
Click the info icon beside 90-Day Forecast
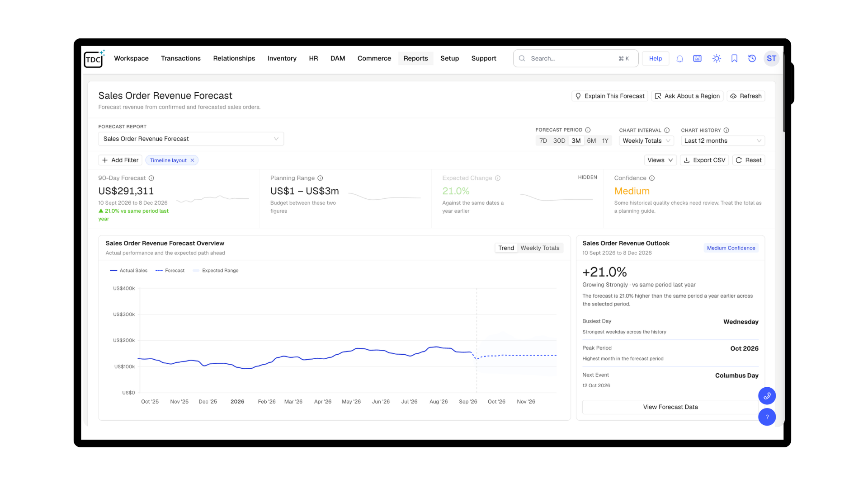(x=151, y=178)
